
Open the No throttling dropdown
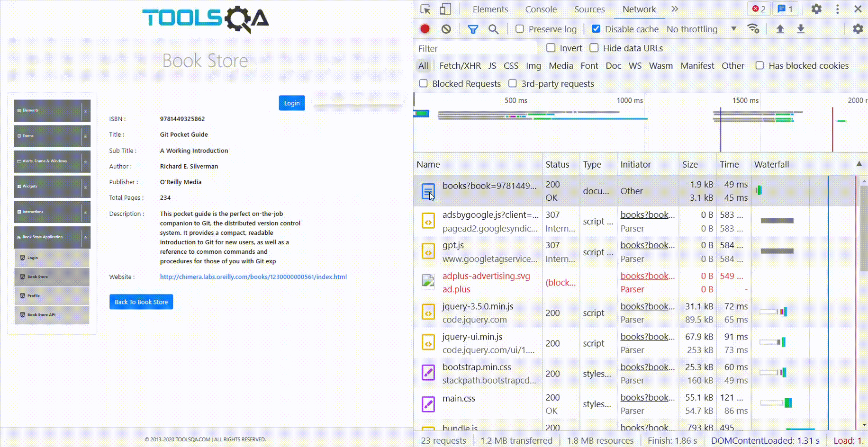point(701,29)
